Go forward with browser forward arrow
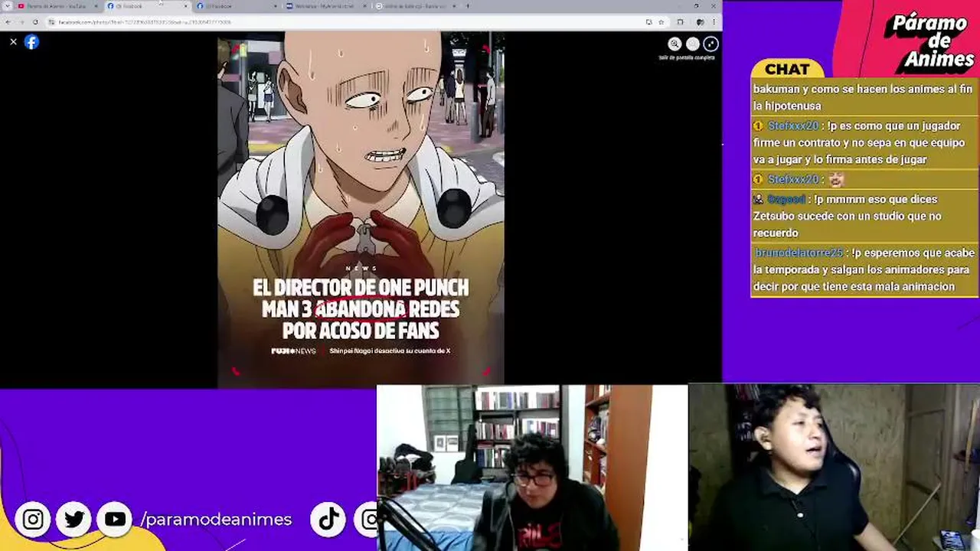 pos(21,22)
